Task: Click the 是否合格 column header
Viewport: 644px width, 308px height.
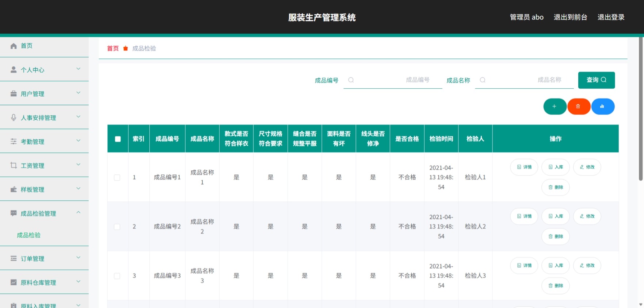Action: click(407, 139)
